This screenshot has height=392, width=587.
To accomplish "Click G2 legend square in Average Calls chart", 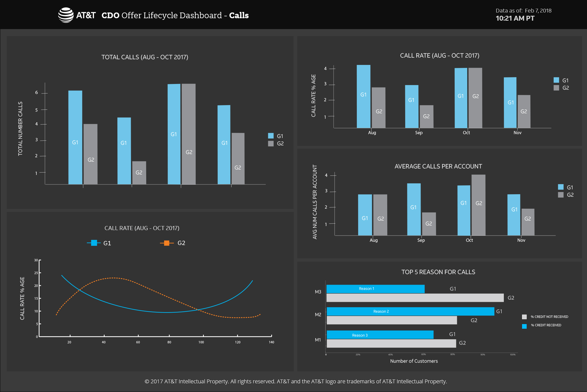I will (x=561, y=195).
